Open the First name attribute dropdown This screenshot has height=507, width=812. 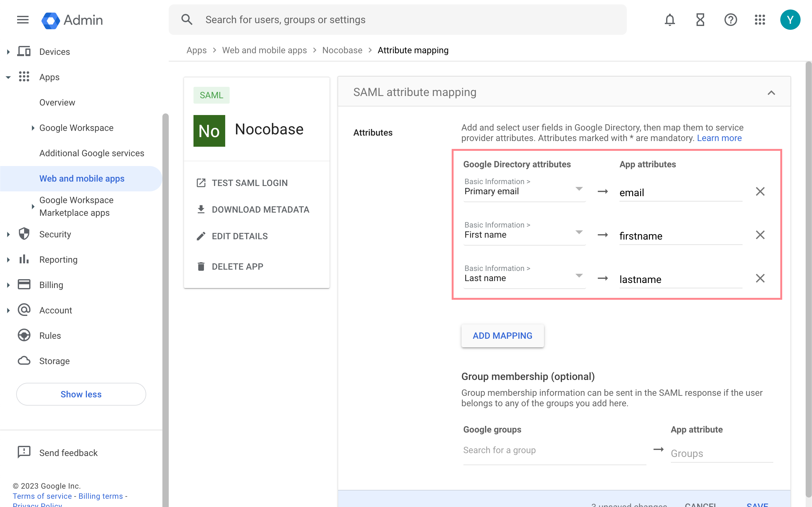tap(524, 234)
